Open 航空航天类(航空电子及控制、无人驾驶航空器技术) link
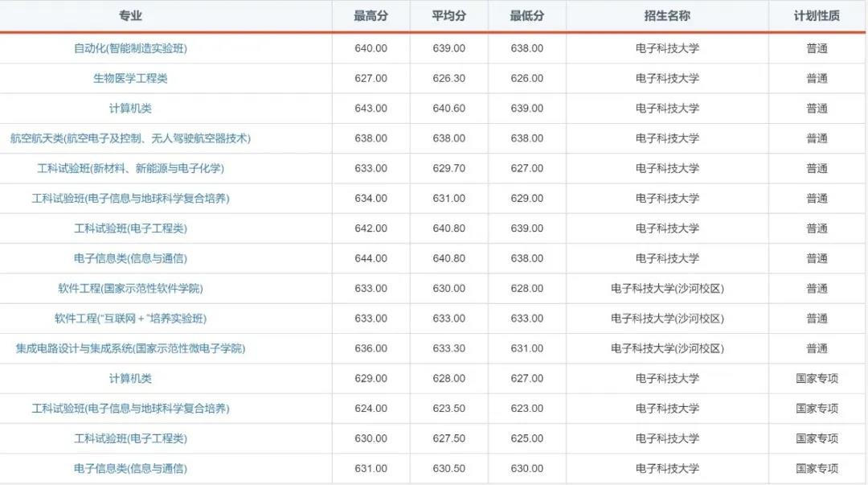This screenshot has width=868, height=485. tap(130, 138)
